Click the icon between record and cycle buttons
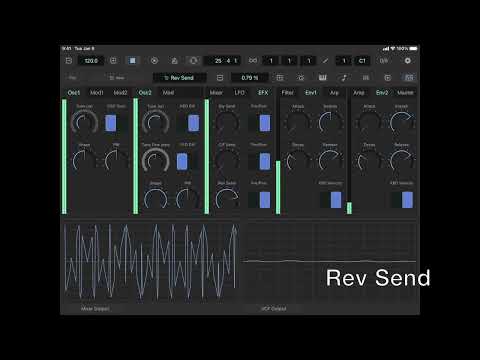The width and height of the screenshot is (480, 360). point(174,61)
